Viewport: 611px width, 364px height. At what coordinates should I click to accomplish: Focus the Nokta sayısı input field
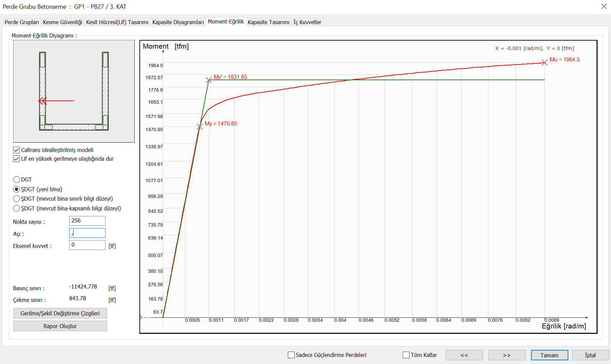coord(87,221)
